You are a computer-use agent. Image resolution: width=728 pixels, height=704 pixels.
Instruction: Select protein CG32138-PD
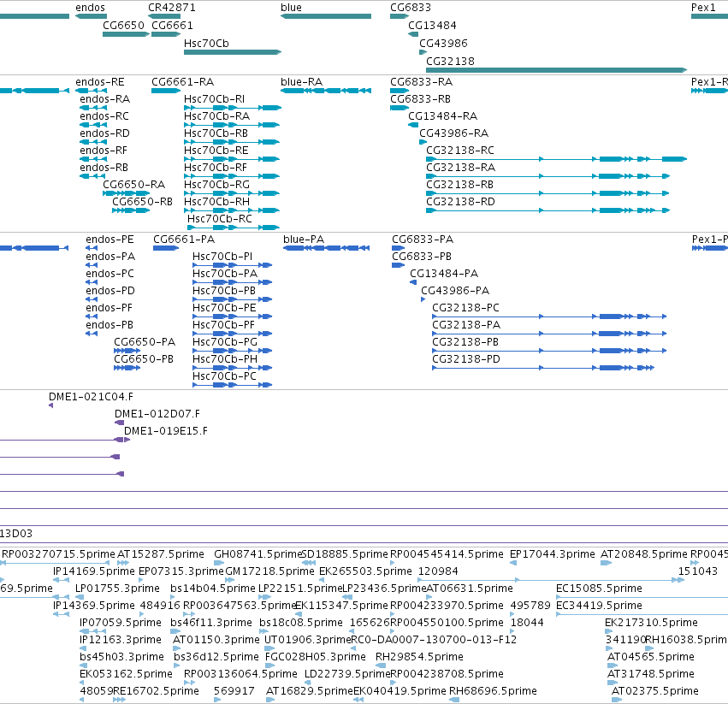[x=466, y=359]
